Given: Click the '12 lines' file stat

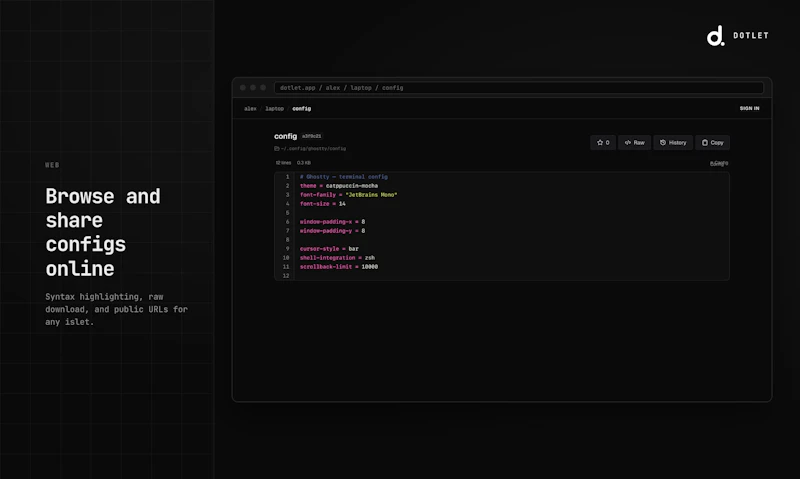Looking at the screenshot, I should (x=283, y=163).
